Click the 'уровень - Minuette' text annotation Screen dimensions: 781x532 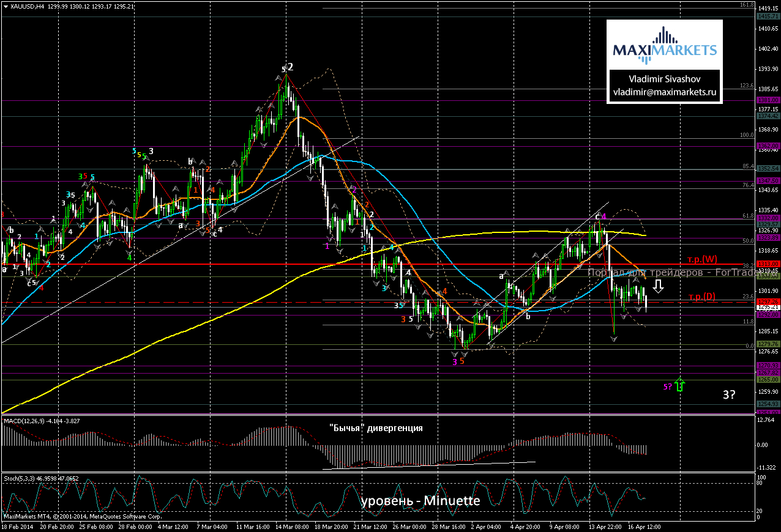[420, 501]
